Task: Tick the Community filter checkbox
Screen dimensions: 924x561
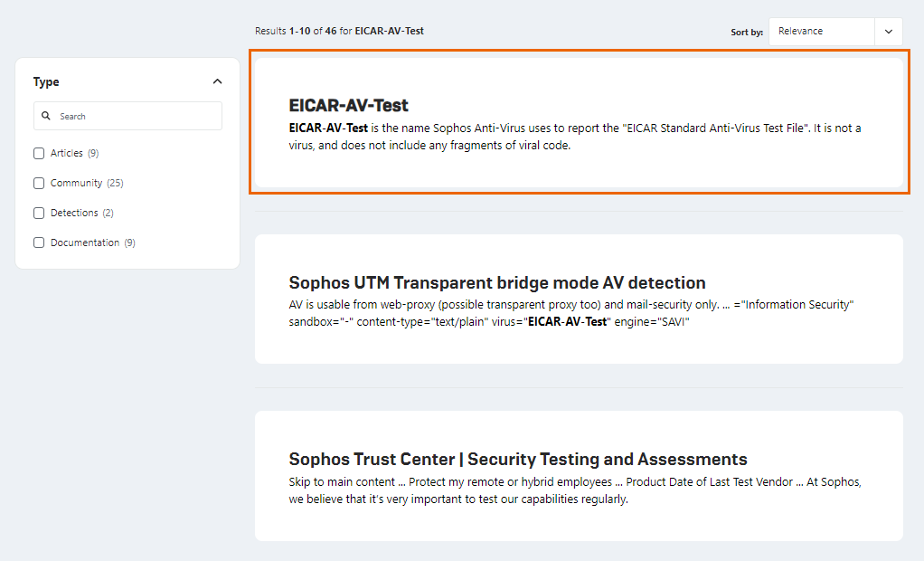Action: tap(39, 183)
